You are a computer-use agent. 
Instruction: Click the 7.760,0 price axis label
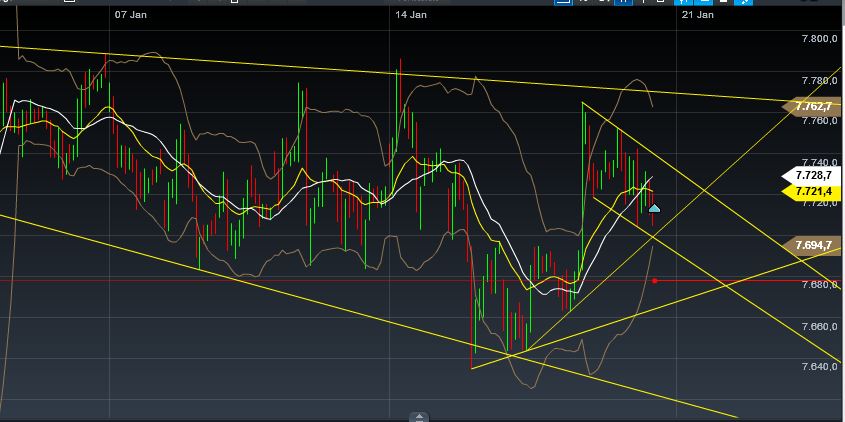tap(819, 121)
